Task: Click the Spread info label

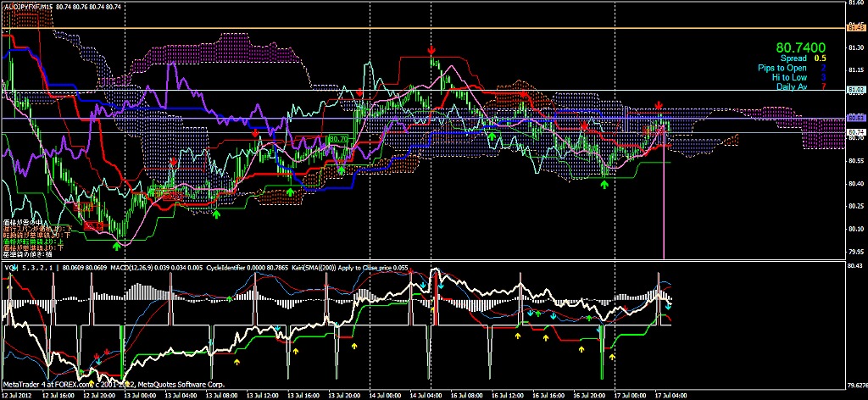Action: pyautogui.click(x=794, y=58)
